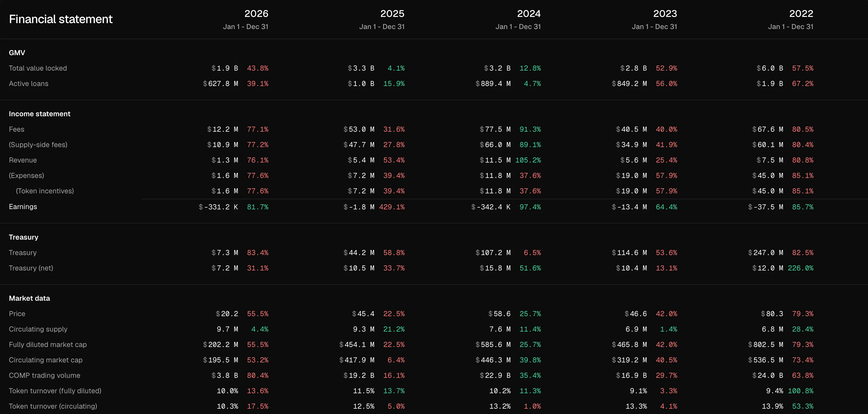This screenshot has width=868, height=414.
Task: Click the Revenue row label
Action: pyautogui.click(x=23, y=160)
